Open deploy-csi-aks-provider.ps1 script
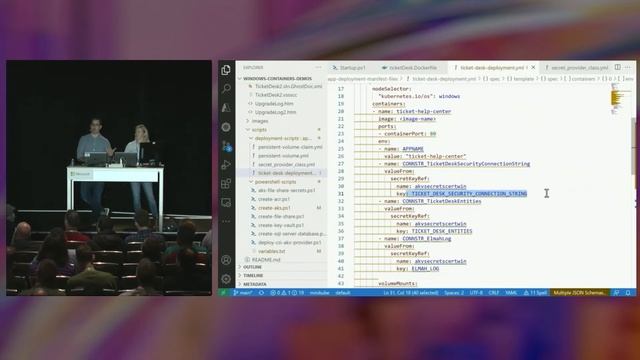Image resolution: width=640 pixels, height=360 pixels. (x=289, y=242)
